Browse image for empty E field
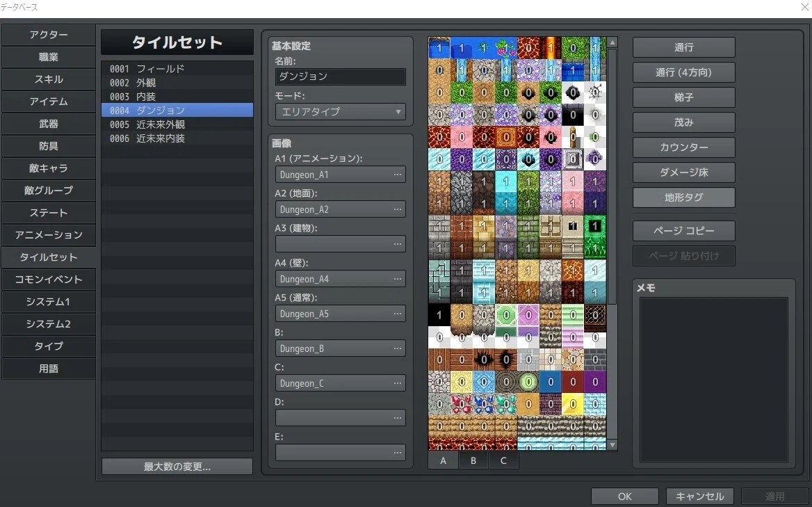 point(397,452)
